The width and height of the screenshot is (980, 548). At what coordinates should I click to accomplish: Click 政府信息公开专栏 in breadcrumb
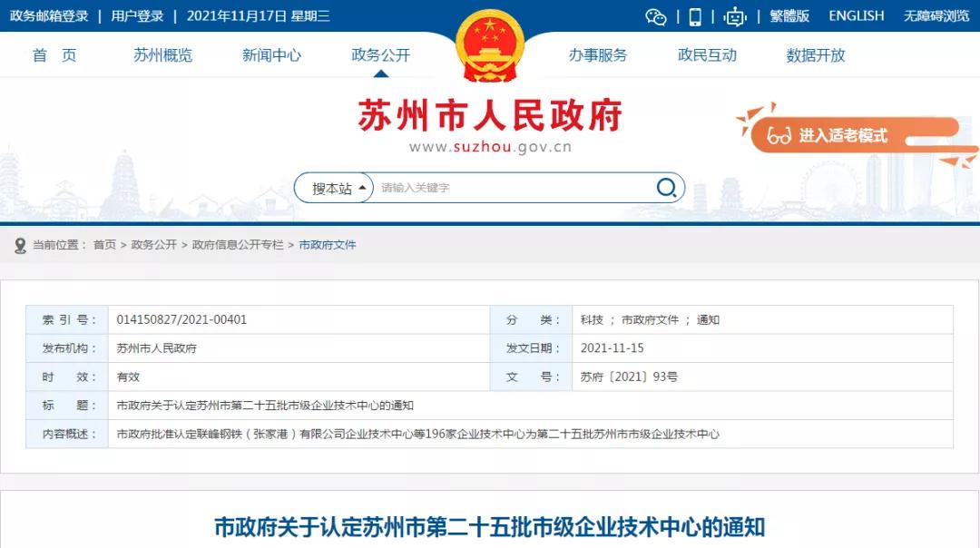pos(238,245)
